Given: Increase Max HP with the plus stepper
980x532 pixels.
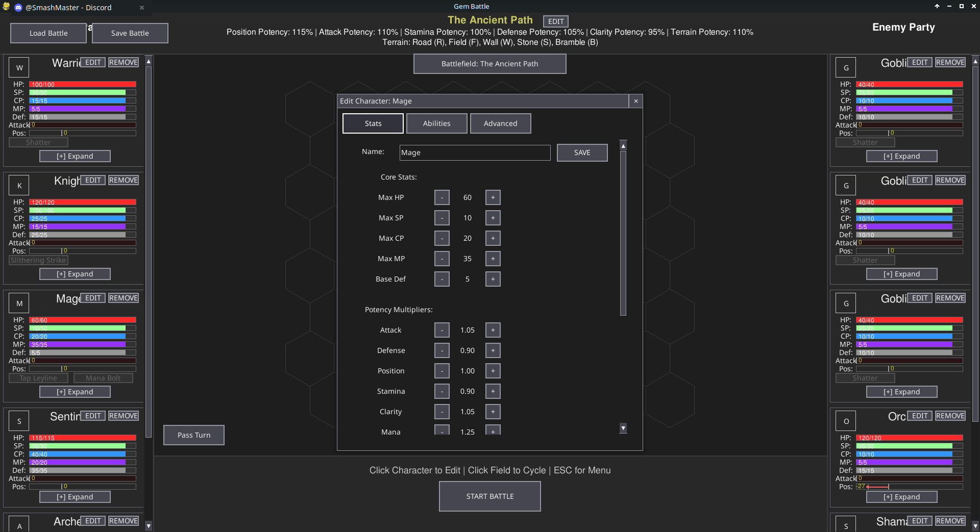Looking at the screenshot, I should click(x=493, y=197).
